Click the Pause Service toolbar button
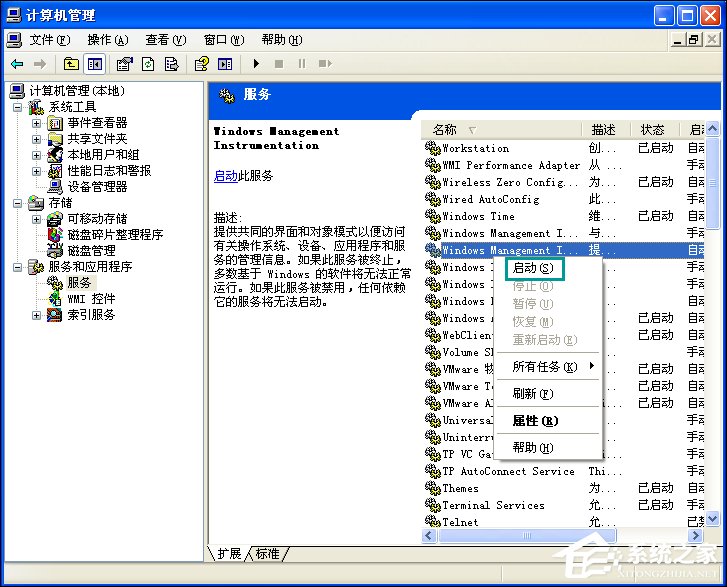 [x=302, y=64]
